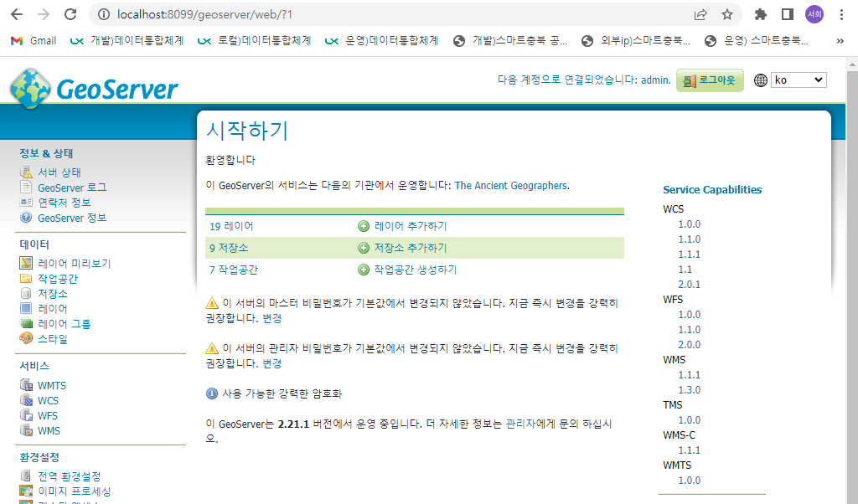Open 운영) 스마트충북 bookmark

point(757,40)
